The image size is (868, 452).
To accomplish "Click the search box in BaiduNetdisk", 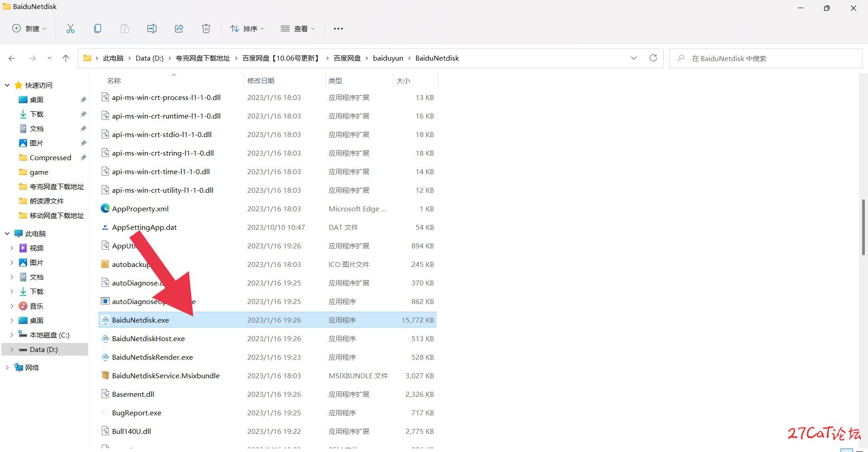I will coord(765,58).
